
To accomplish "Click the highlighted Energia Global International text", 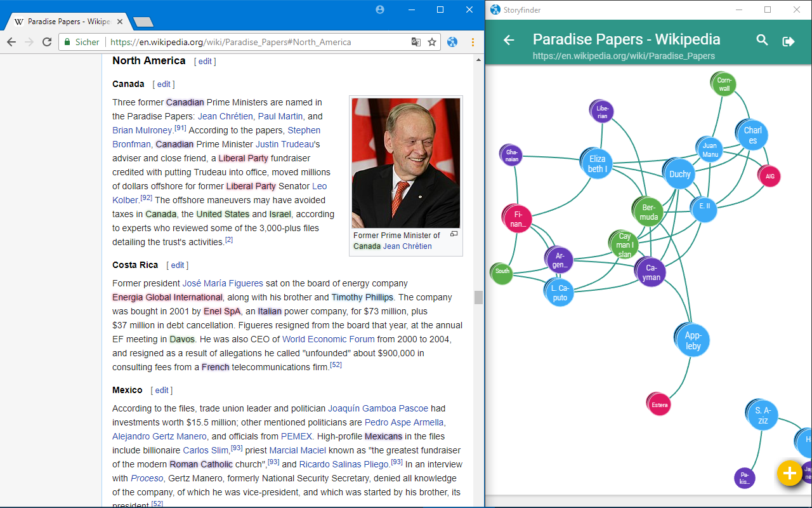I will (167, 297).
